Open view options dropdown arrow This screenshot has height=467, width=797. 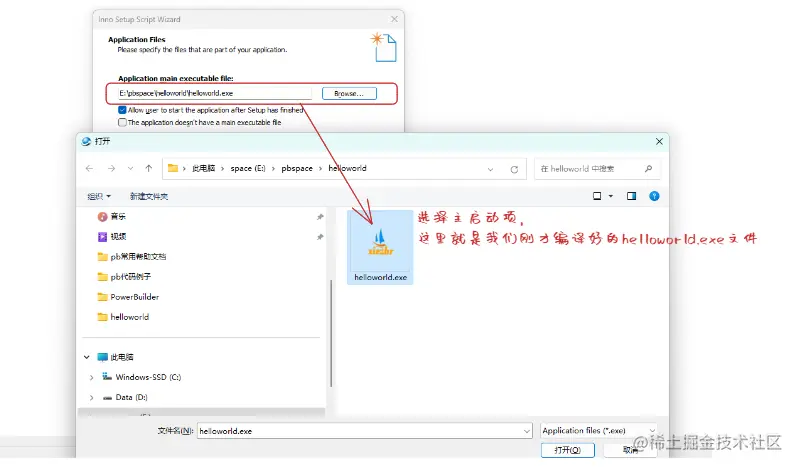pyautogui.click(x=611, y=196)
